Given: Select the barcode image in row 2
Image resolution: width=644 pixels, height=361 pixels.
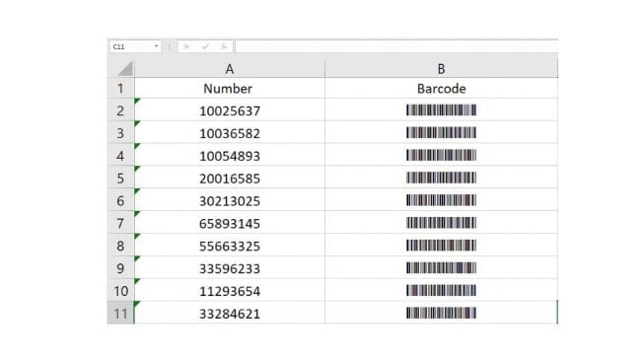Looking at the screenshot, I should (x=441, y=110).
